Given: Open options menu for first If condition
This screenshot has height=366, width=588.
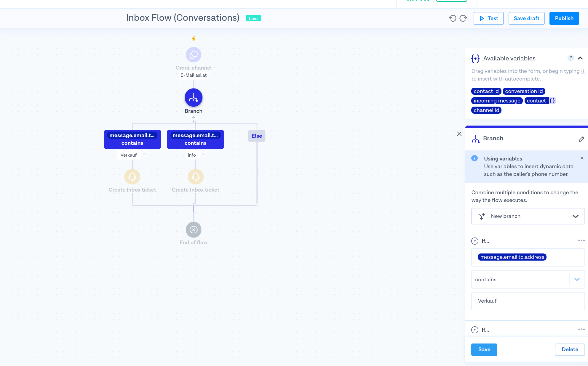Looking at the screenshot, I should pyautogui.click(x=581, y=240).
